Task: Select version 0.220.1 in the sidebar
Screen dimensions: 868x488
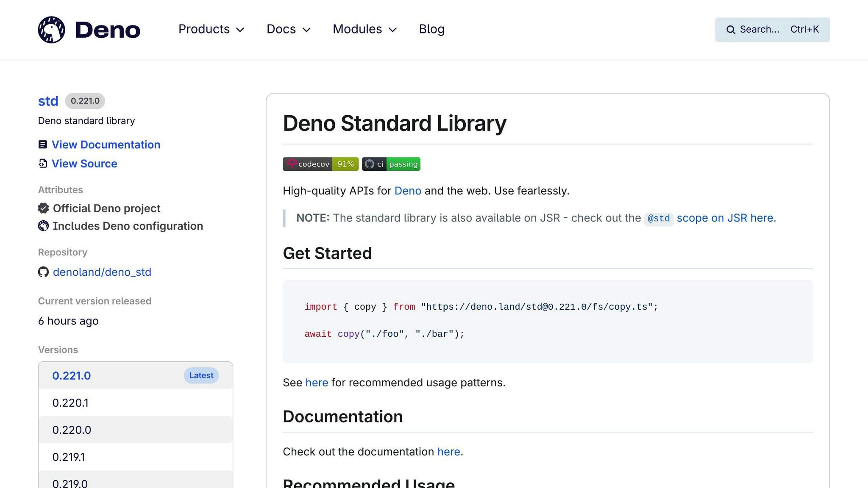Action: 70,402
